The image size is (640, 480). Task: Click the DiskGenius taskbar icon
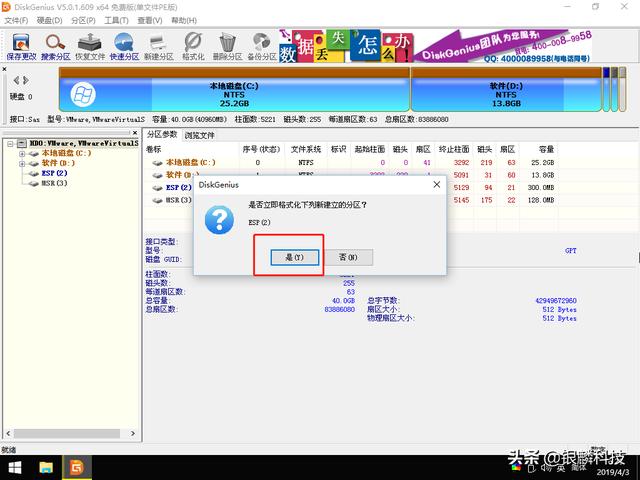pyautogui.click(x=77, y=468)
